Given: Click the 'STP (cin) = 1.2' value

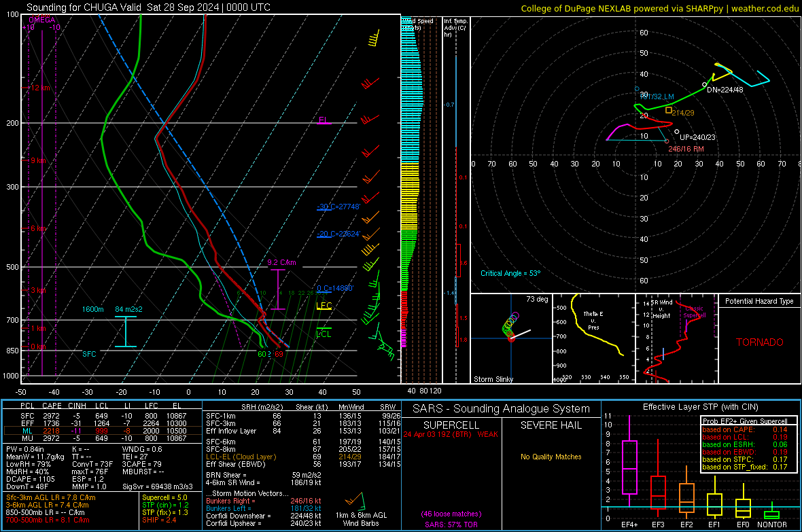Looking at the screenshot, I should click(165, 505).
